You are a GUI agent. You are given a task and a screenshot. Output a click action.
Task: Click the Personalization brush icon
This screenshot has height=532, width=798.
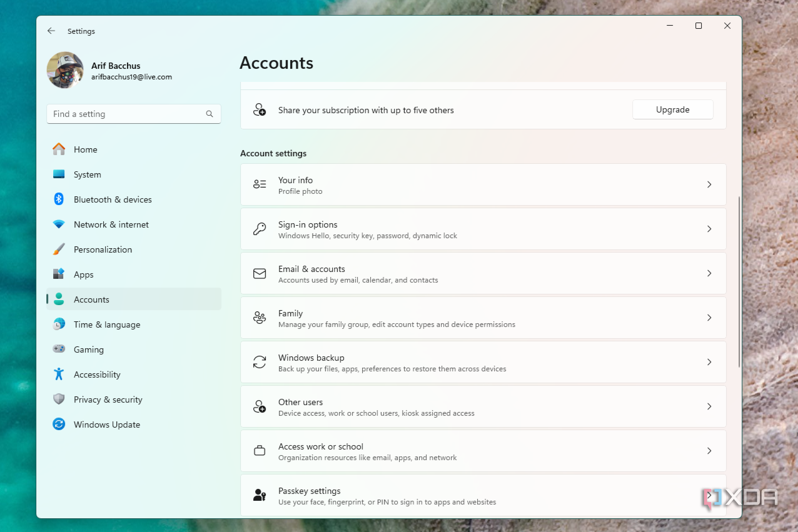point(58,249)
